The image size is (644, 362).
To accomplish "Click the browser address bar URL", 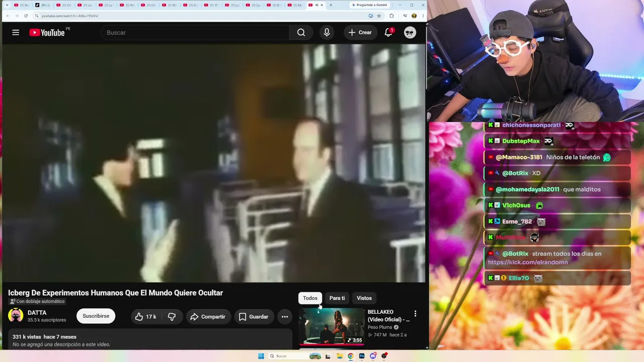I will (x=70, y=16).
